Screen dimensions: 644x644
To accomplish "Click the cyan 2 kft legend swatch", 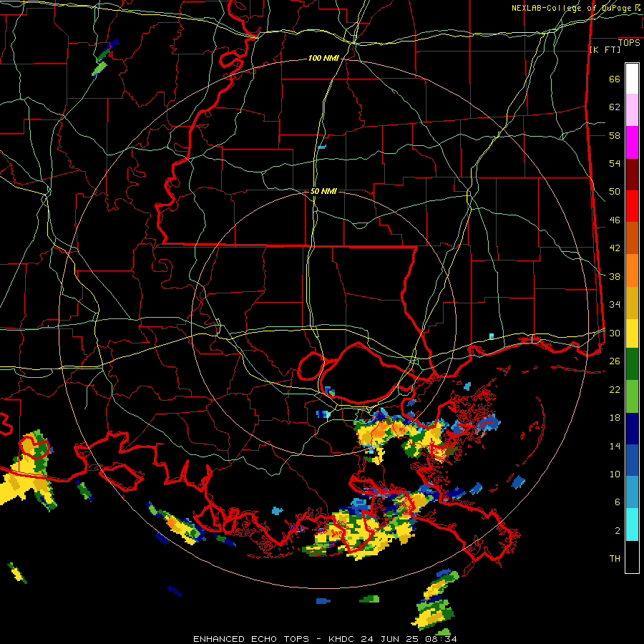I will click(x=632, y=525).
